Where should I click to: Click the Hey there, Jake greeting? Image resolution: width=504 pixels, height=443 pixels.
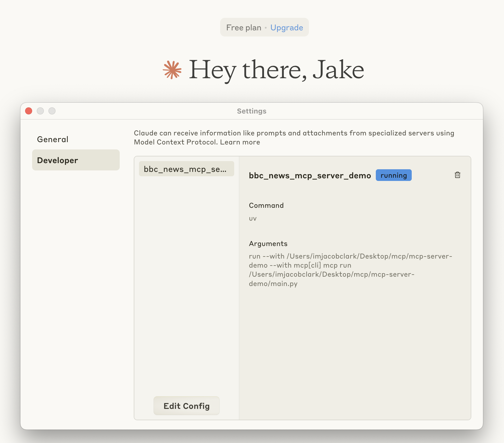coord(276,70)
